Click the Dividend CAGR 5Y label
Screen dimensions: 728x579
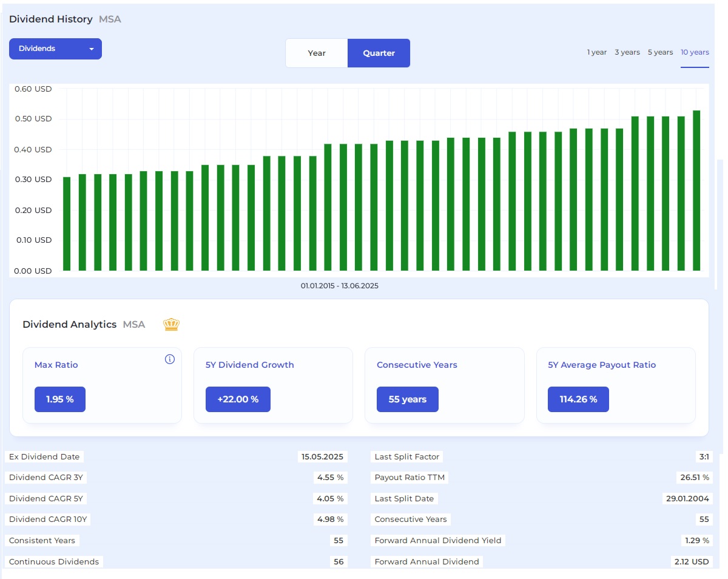pos(46,498)
